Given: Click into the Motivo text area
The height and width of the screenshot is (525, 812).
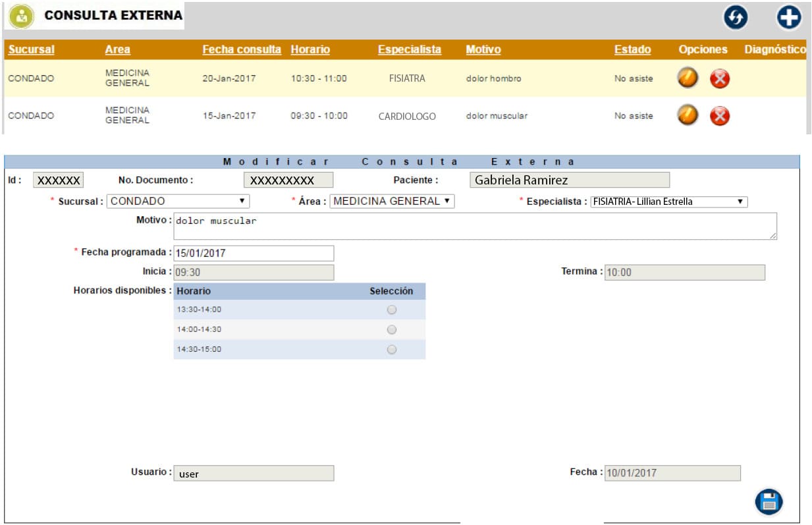Looking at the screenshot, I should click(474, 226).
